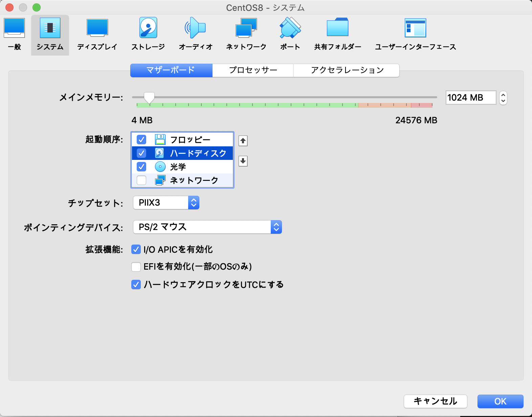Switch to the マザーボード tab
The image size is (532, 417).
pyautogui.click(x=171, y=70)
